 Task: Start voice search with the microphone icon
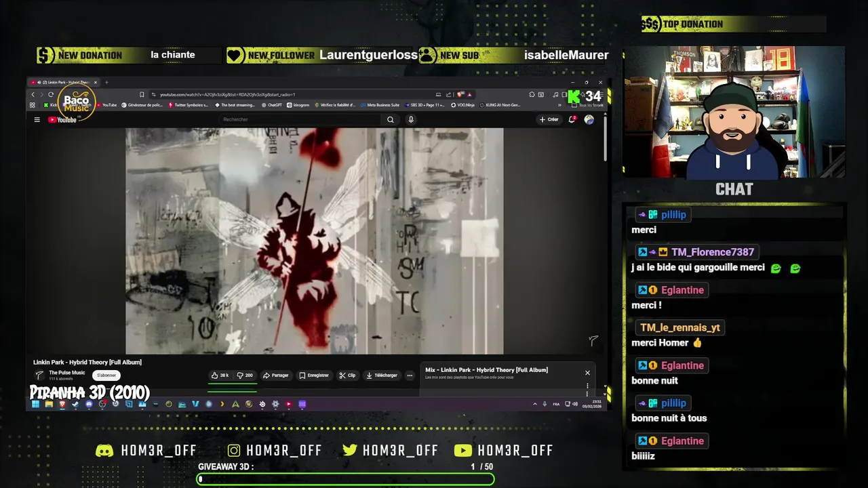click(410, 119)
